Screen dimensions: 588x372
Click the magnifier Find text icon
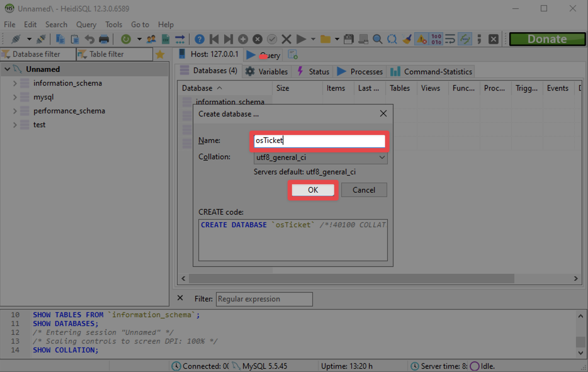[377, 39]
